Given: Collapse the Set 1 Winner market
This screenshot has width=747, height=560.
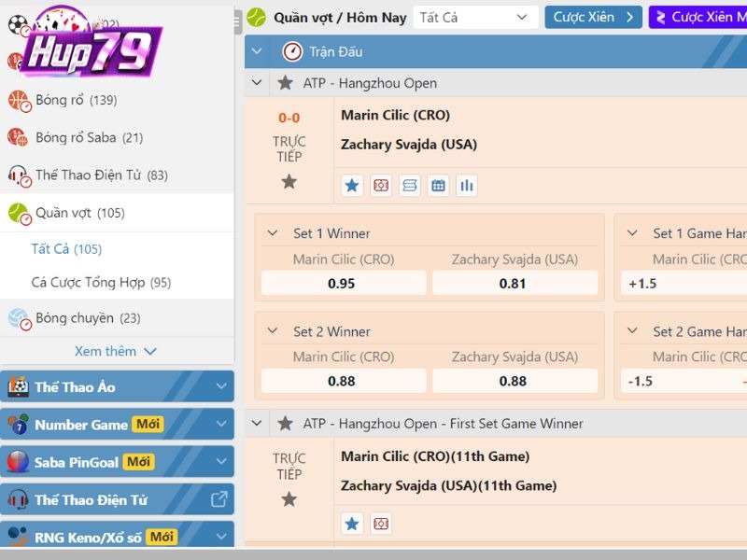Looking at the screenshot, I should (x=273, y=233).
